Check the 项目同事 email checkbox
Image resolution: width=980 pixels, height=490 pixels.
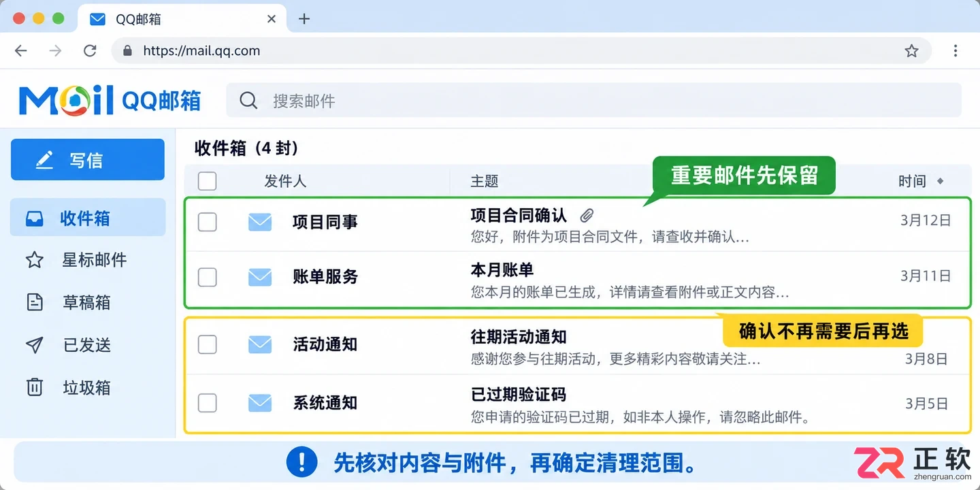pos(208,222)
